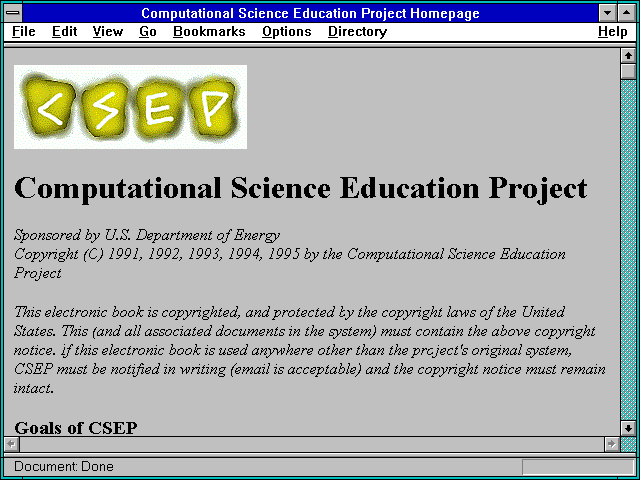Image resolution: width=640 pixels, height=480 pixels.
Task: Open the Bookmarks menu
Action: 209,31
